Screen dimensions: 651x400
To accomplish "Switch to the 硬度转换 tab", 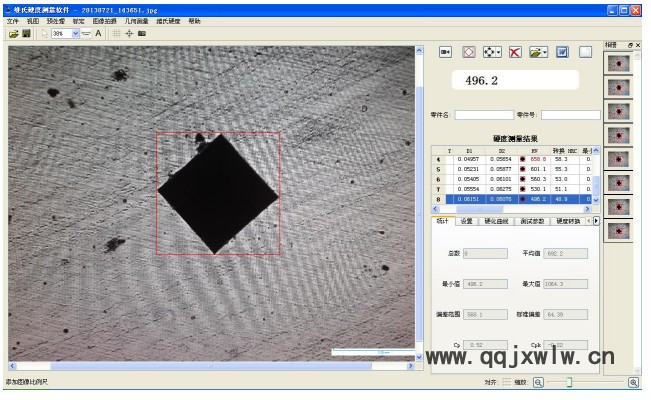I will click(x=568, y=221).
